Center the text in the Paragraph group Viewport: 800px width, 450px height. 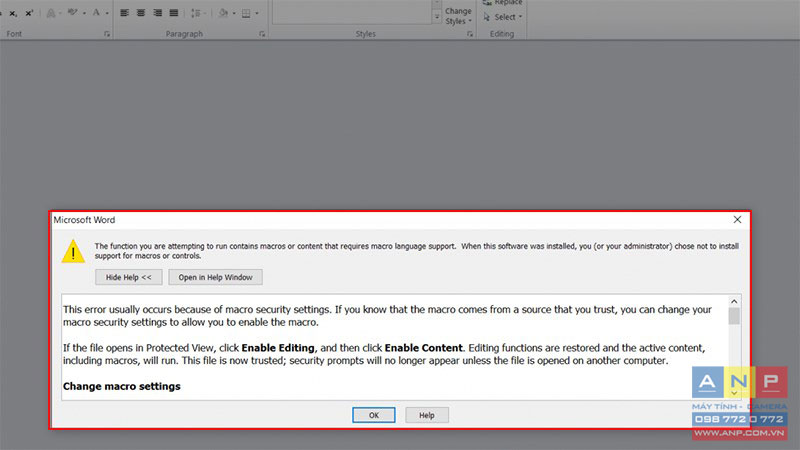tap(141, 13)
